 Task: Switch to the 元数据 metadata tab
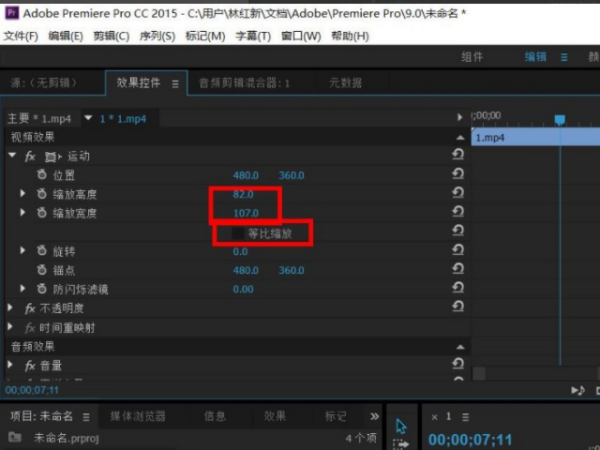coord(346,83)
